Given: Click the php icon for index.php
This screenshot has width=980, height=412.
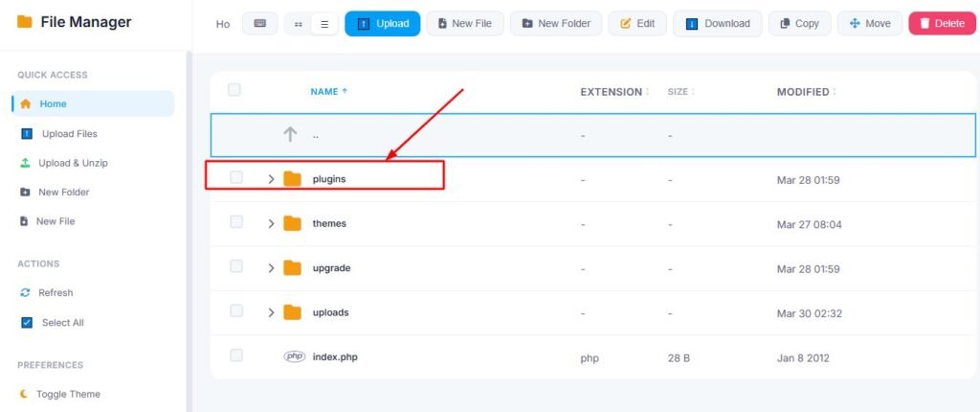Looking at the screenshot, I should [294, 356].
